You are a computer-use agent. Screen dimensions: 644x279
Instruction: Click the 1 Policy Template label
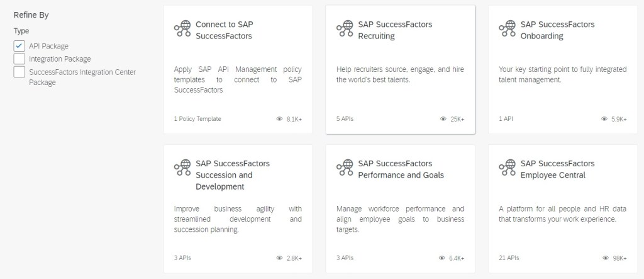coord(197,119)
